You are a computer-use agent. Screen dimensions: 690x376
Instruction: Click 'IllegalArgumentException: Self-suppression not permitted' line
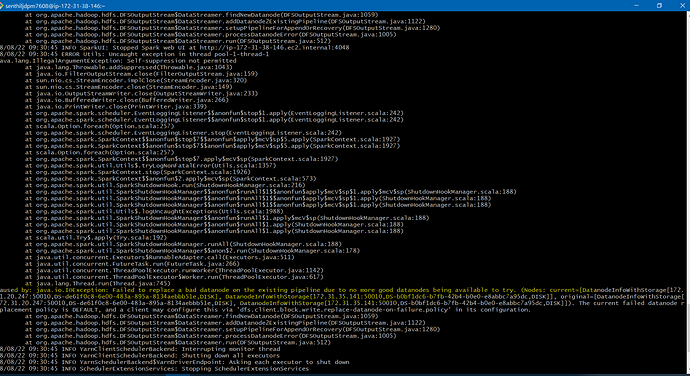(x=118, y=61)
